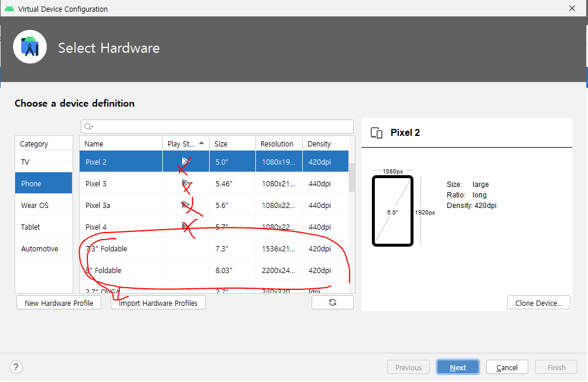Click the disabled Finish button
This screenshot has width=588, height=382.
[x=556, y=367]
